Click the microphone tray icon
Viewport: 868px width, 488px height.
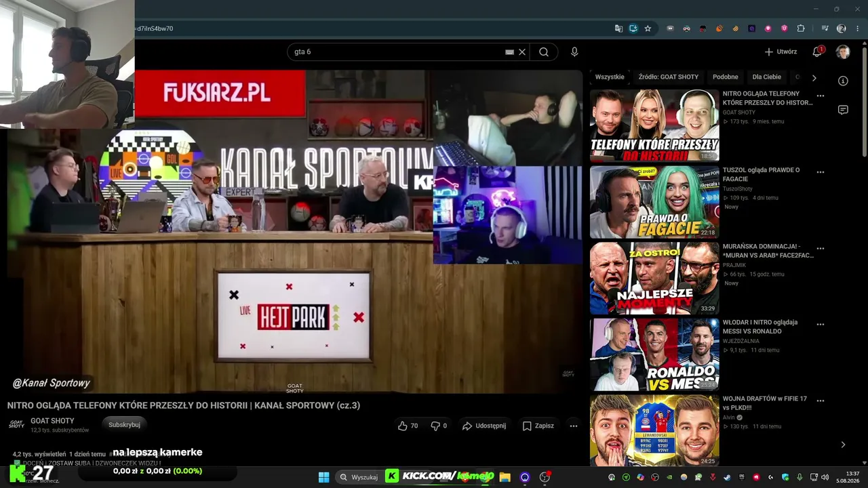(x=800, y=477)
